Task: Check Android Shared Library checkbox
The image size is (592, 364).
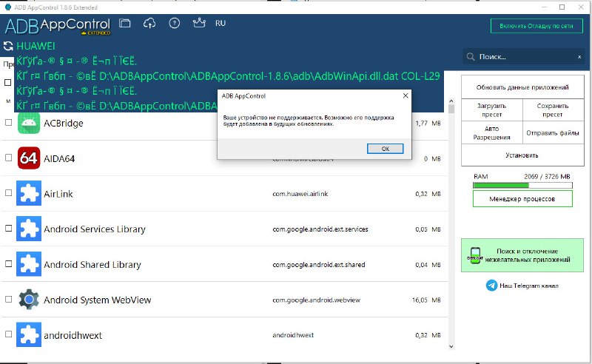Action: click(8, 263)
